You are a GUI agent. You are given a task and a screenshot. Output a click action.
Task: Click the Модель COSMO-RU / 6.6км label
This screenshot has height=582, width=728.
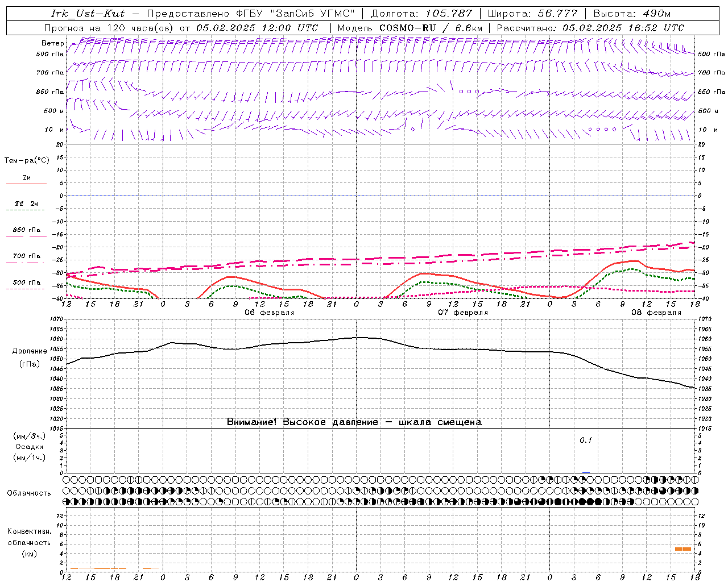(410, 28)
